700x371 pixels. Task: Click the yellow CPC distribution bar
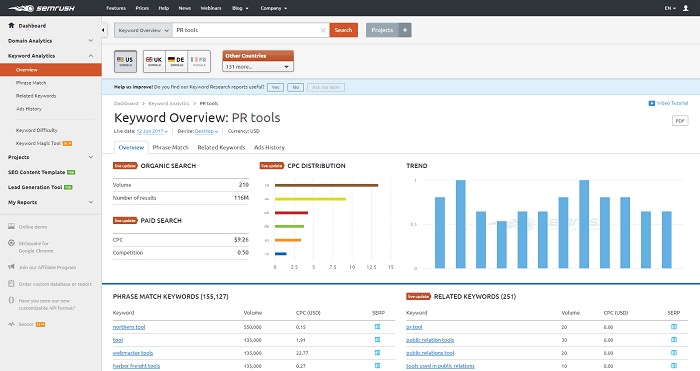pos(310,199)
